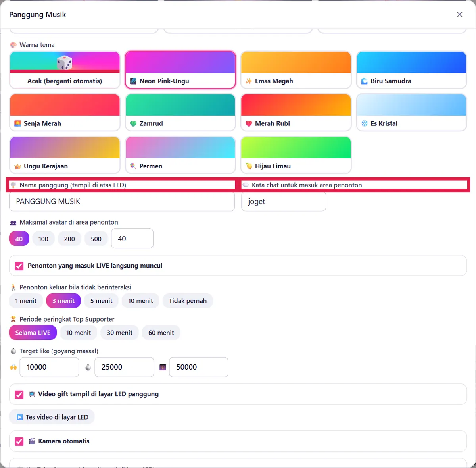
Task: Select the Zamrud theme card
Action: pos(180,112)
